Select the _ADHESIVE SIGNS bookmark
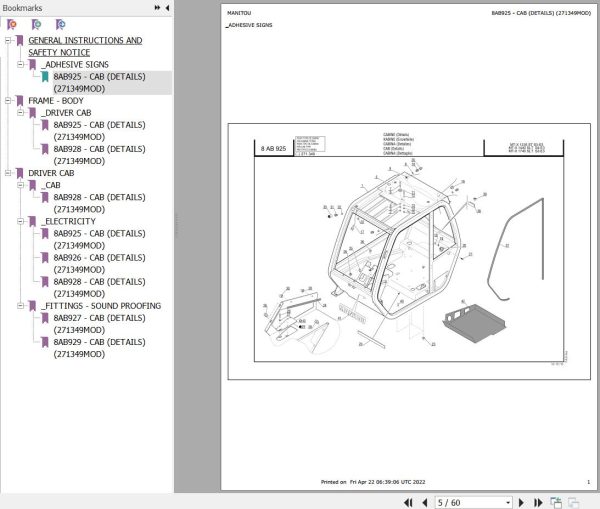Viewport: 600px width, 509px height. click(x=75, y=64)
